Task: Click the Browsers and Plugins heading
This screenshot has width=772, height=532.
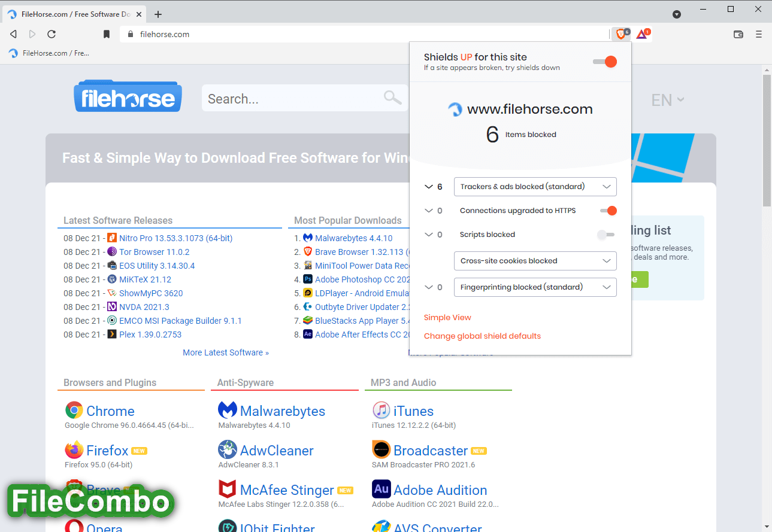Action: 110,382
